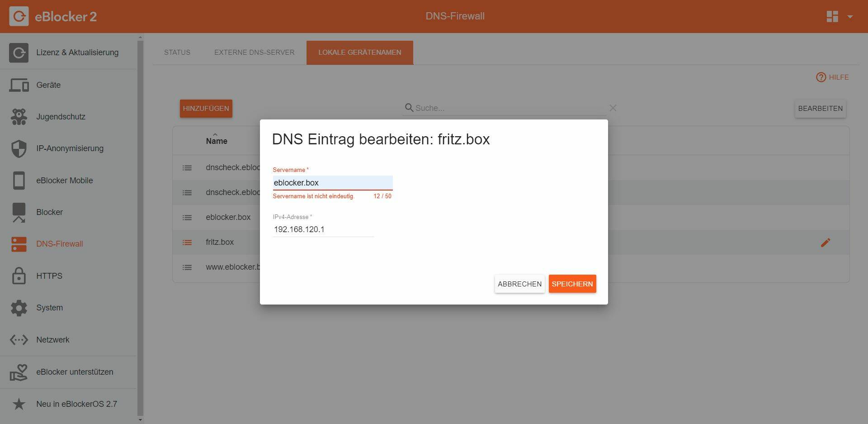
Task: Open Neu in eBlockerOS 2.7 star icon
Action: coord(19,404)
